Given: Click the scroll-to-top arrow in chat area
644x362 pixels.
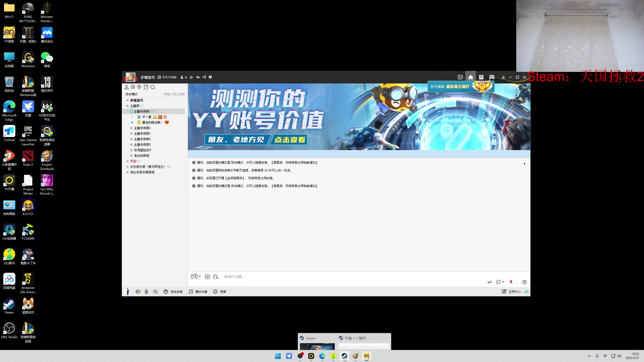Looking at the screenshot, I should click(525, 164).
